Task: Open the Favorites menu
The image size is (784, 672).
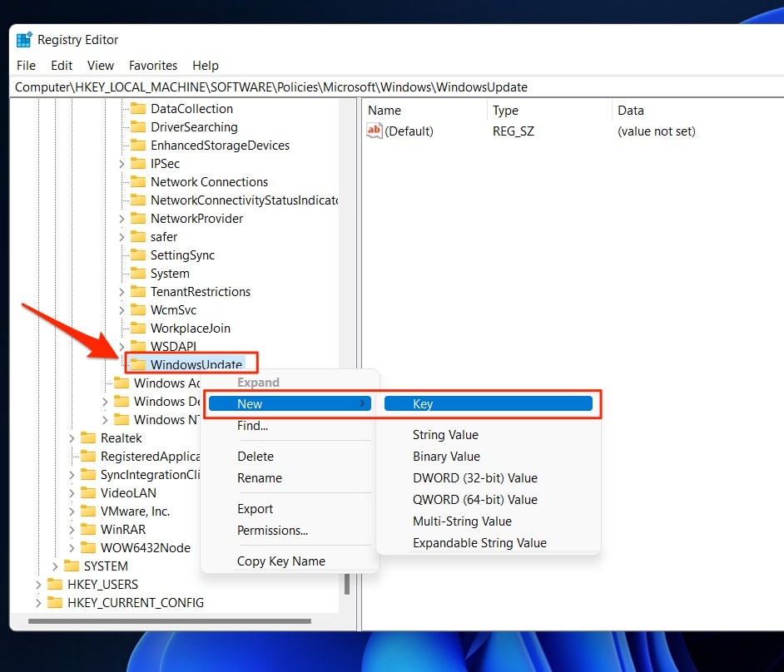Action: [153, 65]
